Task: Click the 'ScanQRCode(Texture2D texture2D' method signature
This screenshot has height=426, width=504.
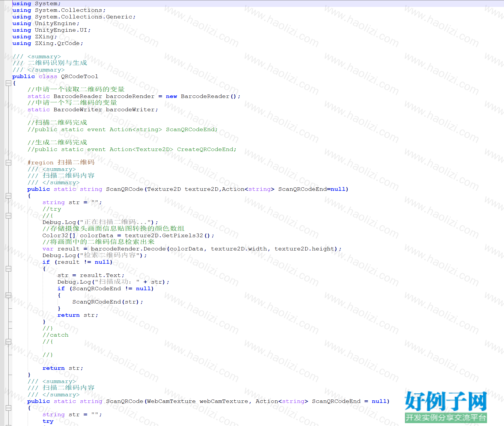Action: click(x=187, y=189)
